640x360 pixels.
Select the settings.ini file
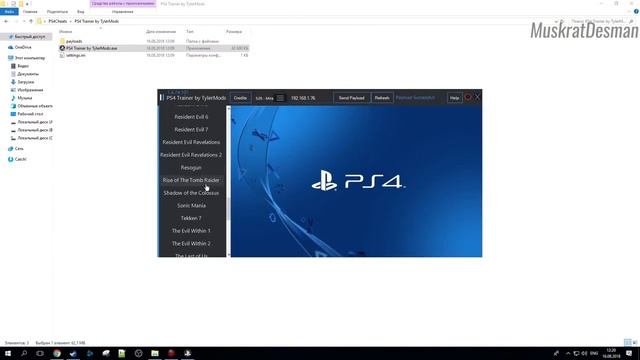click(76, 55)
